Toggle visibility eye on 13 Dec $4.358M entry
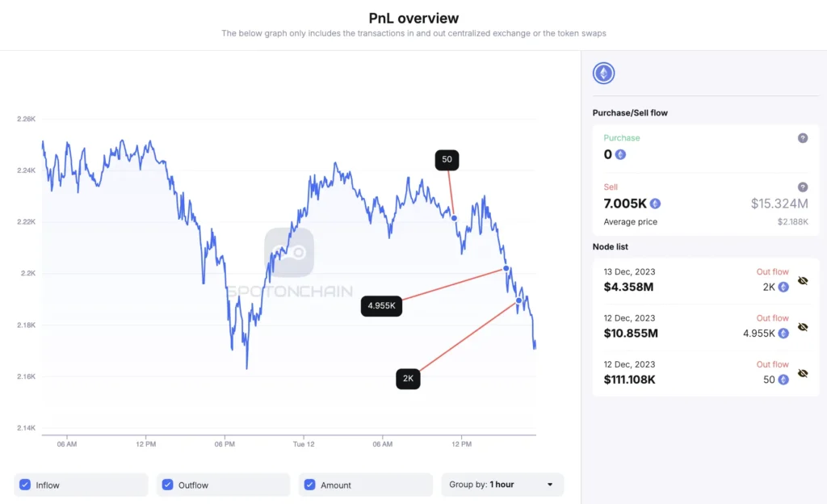 click(x=802, y=280)
